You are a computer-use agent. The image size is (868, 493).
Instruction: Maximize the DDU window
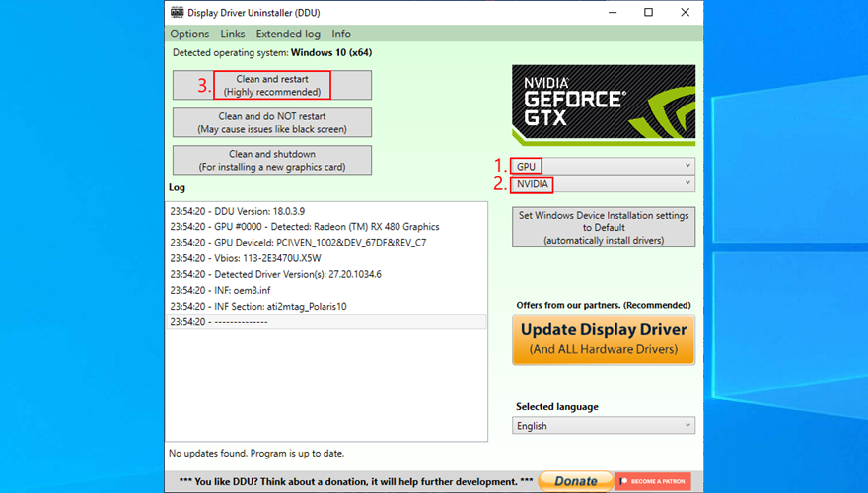pyautogui.click(x=648, y=13)
